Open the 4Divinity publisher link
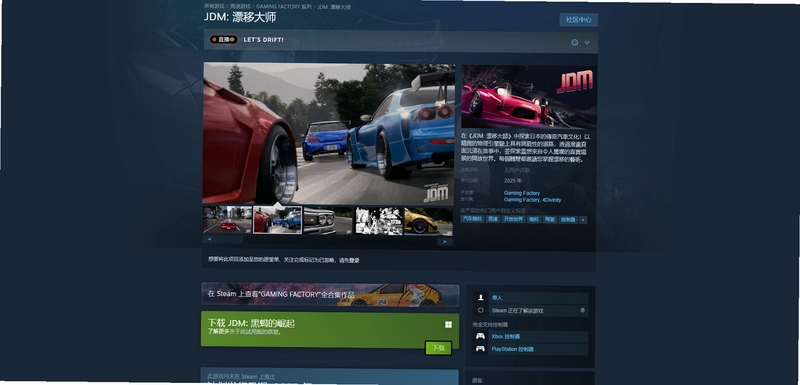The height and width of the screenshot is (385, 800). pos(552,200)
